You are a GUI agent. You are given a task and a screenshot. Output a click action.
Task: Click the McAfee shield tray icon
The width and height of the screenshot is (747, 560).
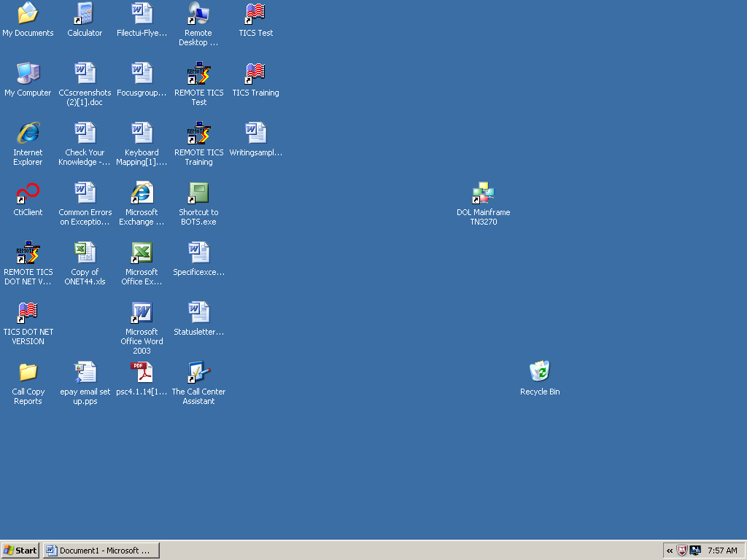tap(682, 551)
